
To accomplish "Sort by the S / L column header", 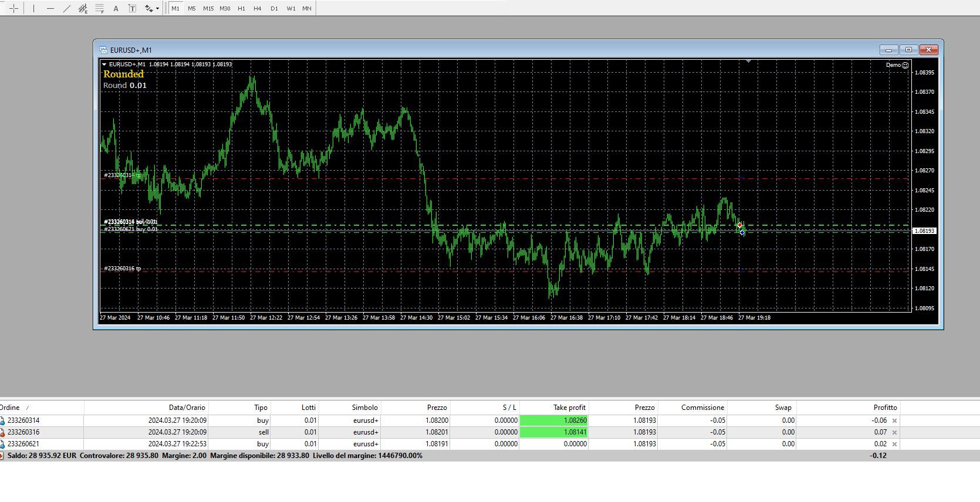I will click(x=485, y=408).
